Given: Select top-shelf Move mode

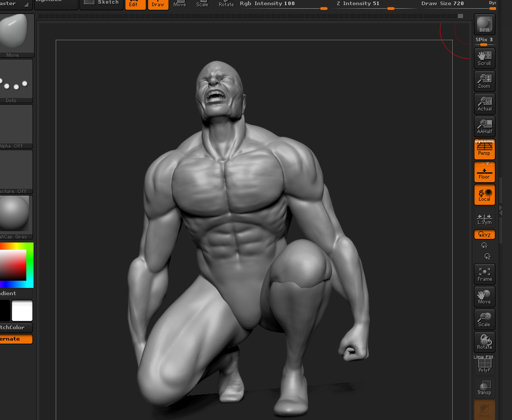Looking at the screenshot, I should (179, 4).
